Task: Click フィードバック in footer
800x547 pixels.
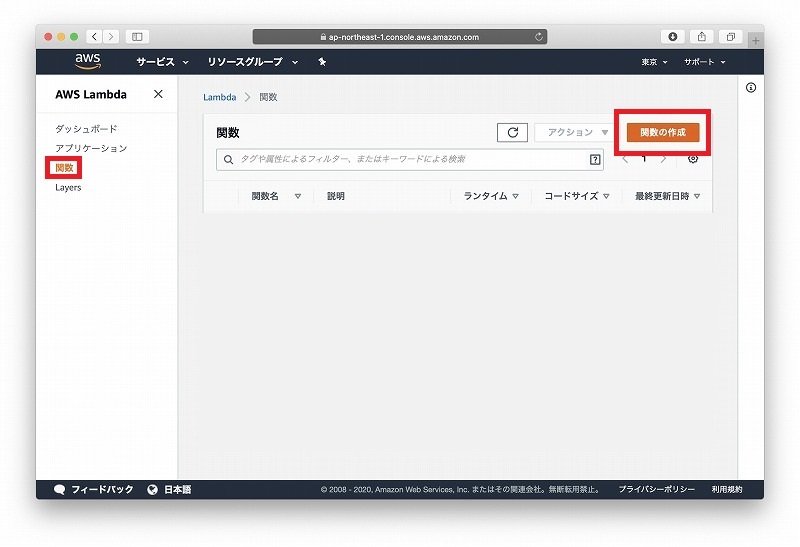Action: click(x=102, y=489)
